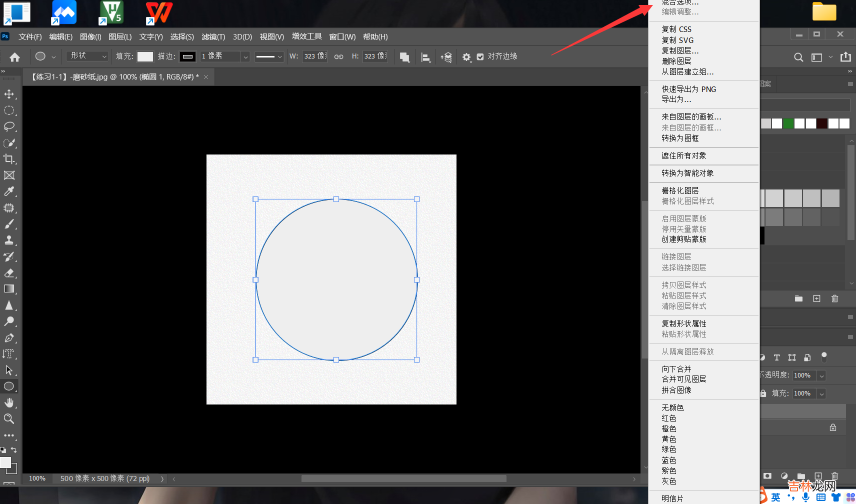
Task: Select the Ellipse shape tool
Action: pyautogui.click(x=9, y=386)
